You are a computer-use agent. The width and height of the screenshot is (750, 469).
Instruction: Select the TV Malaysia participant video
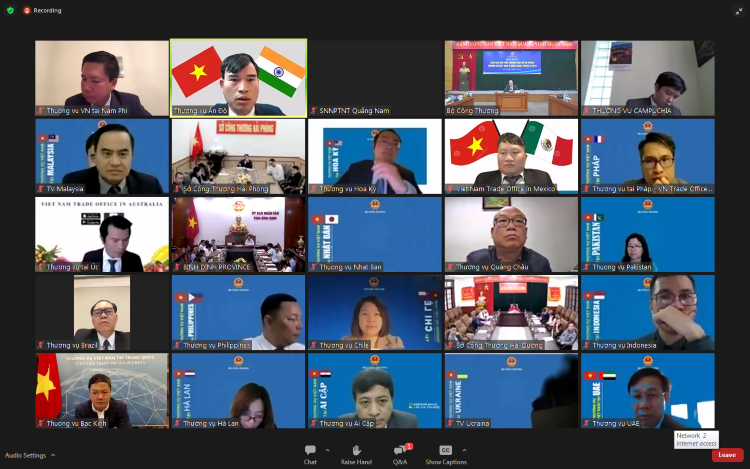coord(102,156)
